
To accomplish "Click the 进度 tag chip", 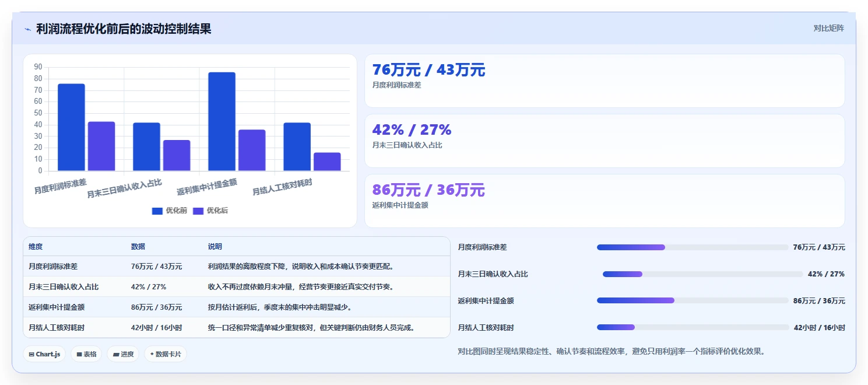I will pyautogui.click(x=123, y=353).
